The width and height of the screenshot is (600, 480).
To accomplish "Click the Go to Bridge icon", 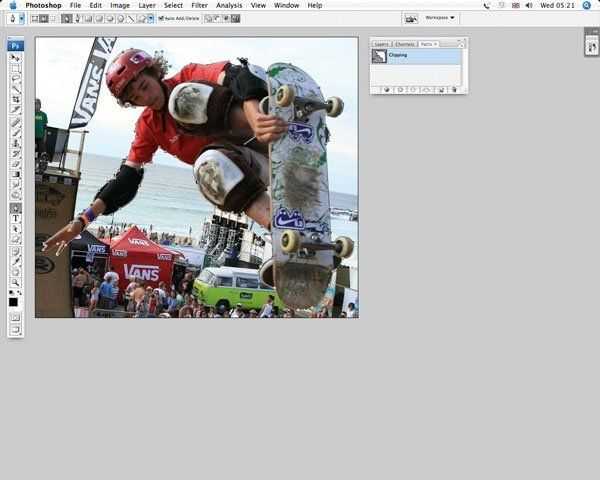I will pos(410,18).
